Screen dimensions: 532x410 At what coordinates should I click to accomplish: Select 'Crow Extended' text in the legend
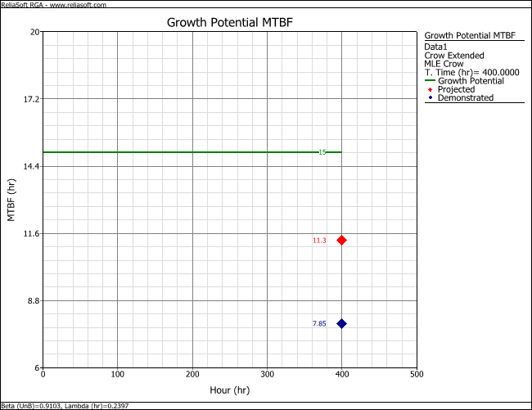[x=453, y=56]
